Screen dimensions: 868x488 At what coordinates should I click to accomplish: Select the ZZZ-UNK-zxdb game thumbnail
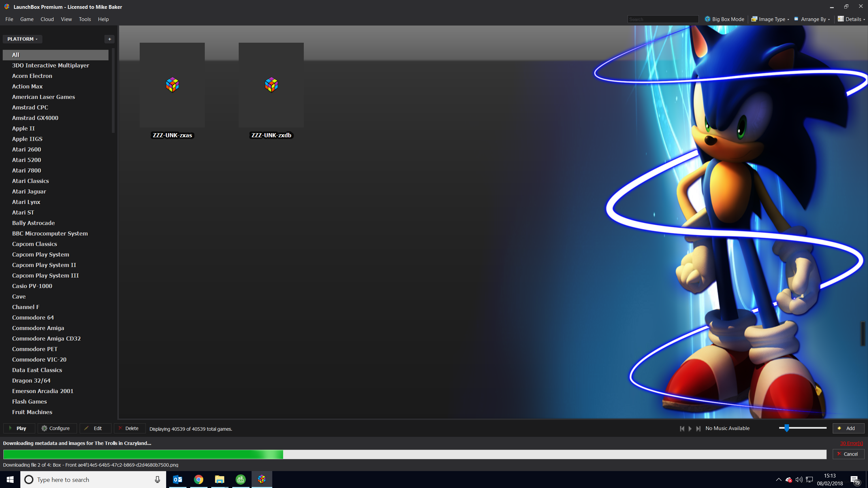(x=271, y=85)
